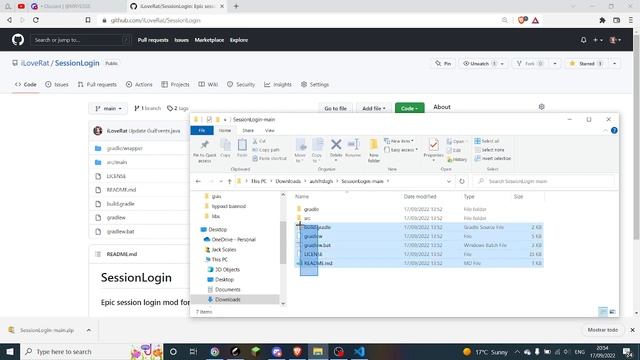Screen dimensions: 640x360
Task: Click the Search SessionLogin-main field in Explorer
Action: point(543,181)
